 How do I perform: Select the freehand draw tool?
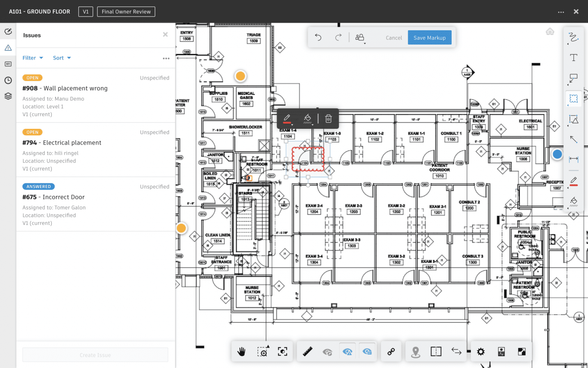tap(573, 38)
